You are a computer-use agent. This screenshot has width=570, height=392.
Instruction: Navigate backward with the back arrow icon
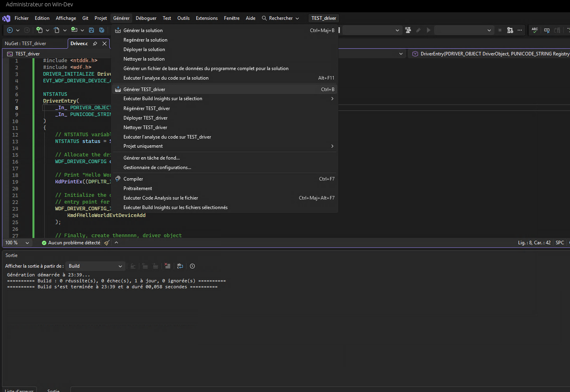coord(10,30)
